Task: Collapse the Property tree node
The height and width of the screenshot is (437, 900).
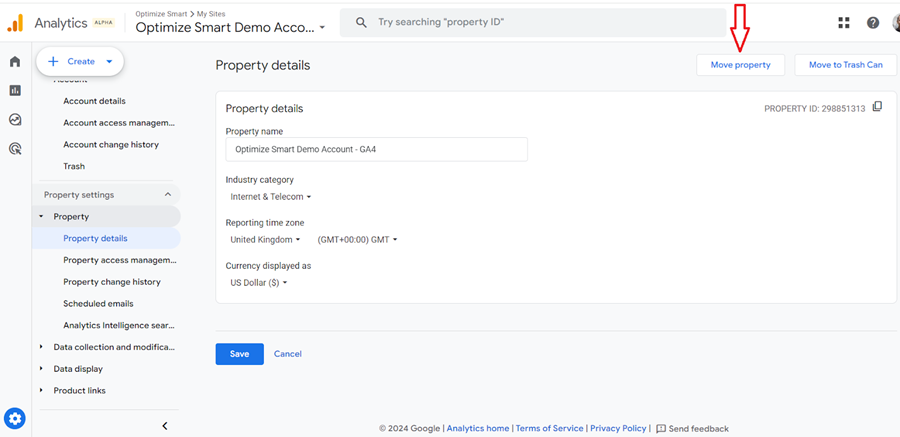Action: (41, 216)
